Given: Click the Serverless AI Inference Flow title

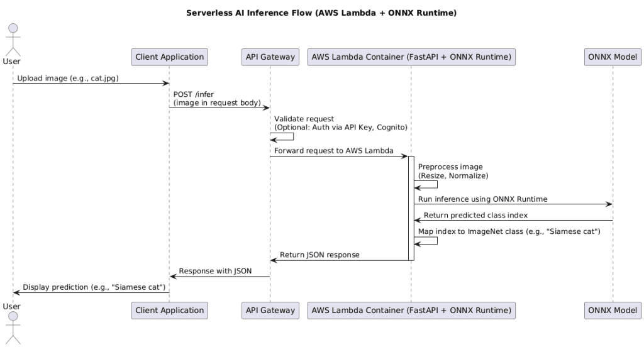Looking at the screenshot, I should (x=321, y=13).
